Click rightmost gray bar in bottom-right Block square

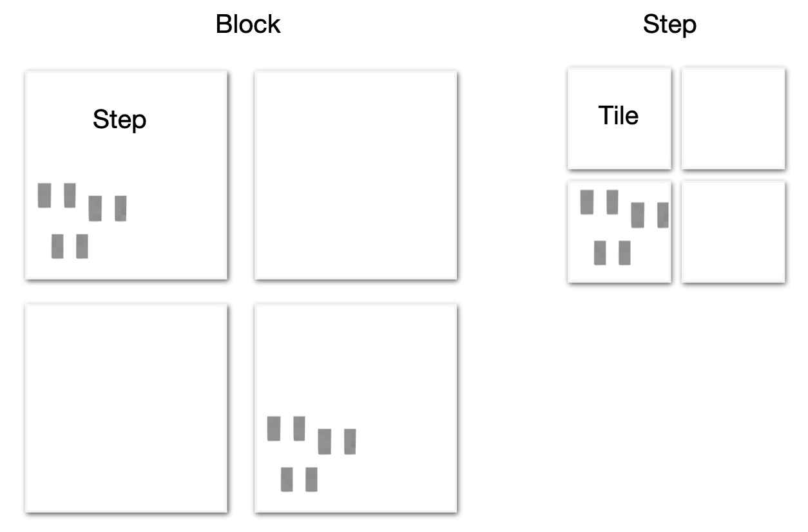tap(350, 441)
